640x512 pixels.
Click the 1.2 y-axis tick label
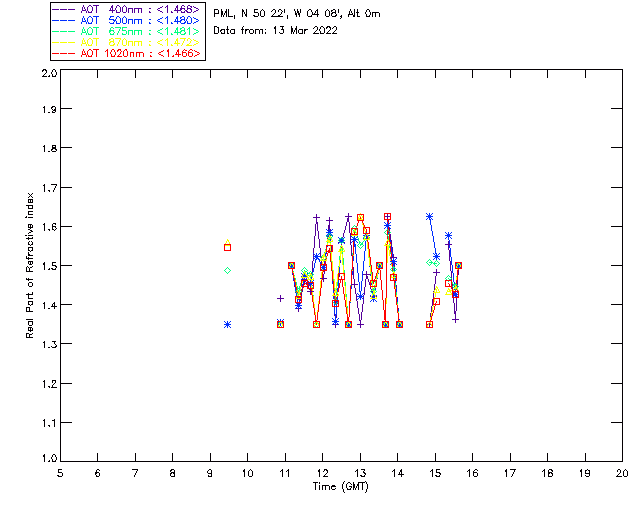[x=49, y=384]
